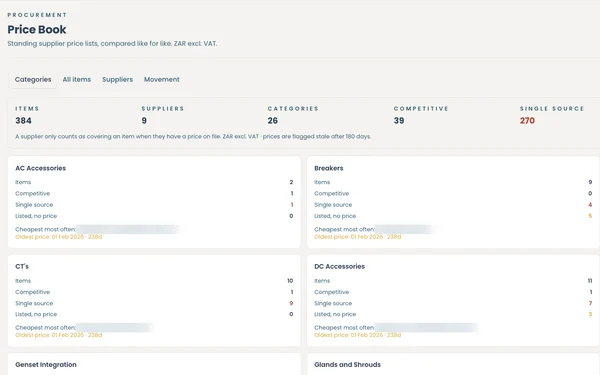Click the Items total 384
This screenshot has width=600, height=375.
(23, 121)
